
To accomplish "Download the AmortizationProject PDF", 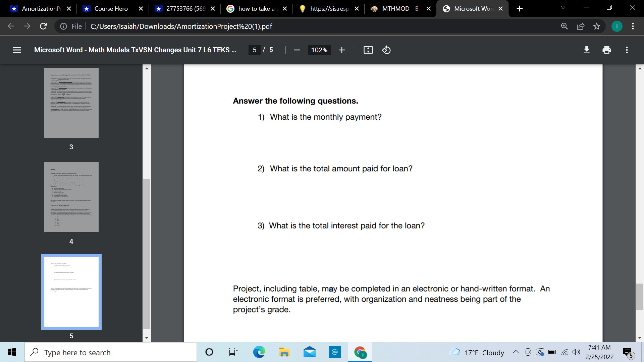I will point(586,50).
